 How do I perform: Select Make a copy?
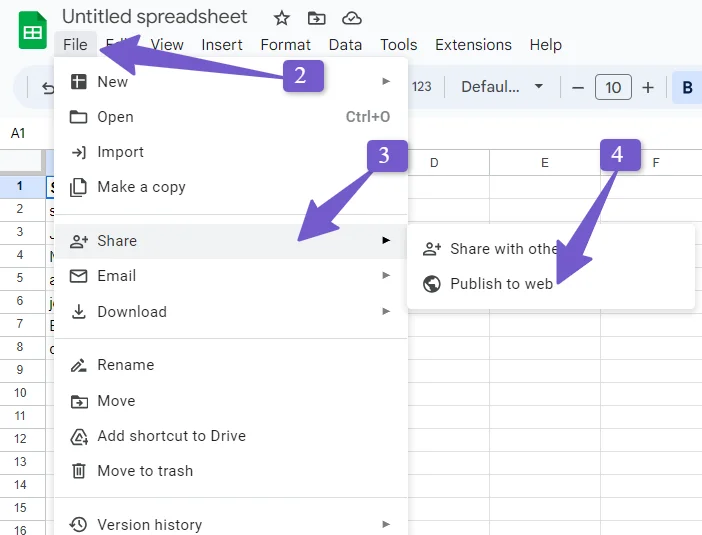click(231, 187)
